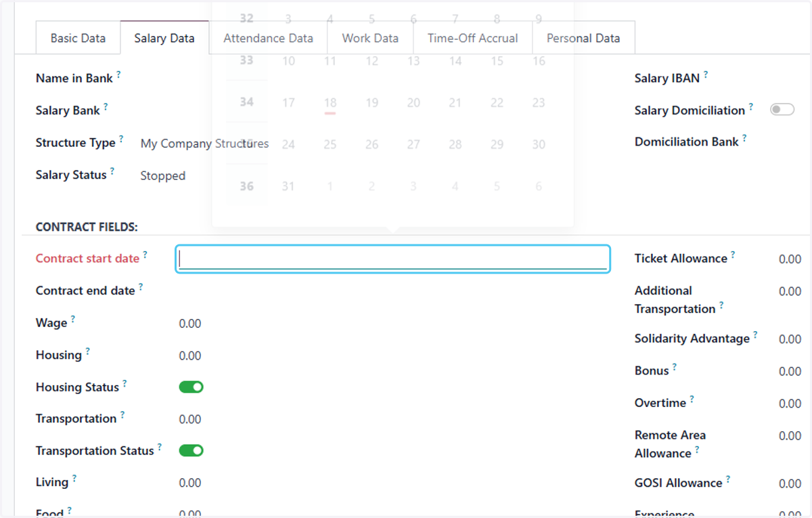The height and width of the screenshot is (518, 812).
Task: Pick day 16 in the calendar popup
Action: tap(539, 61)
